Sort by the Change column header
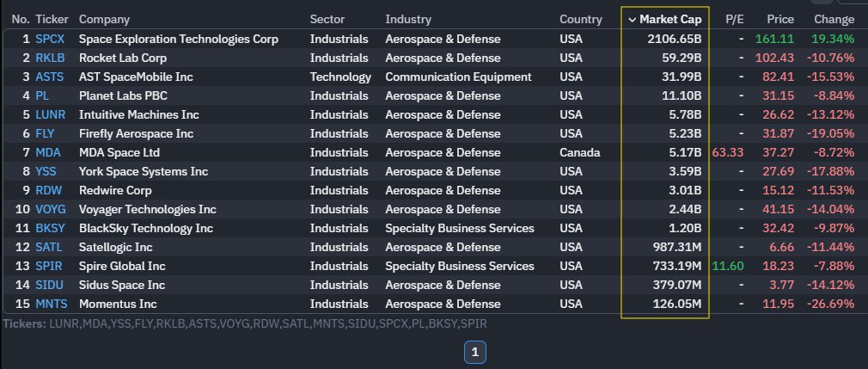The height and width of the screenshot is (369, 868). coord(834,20)
